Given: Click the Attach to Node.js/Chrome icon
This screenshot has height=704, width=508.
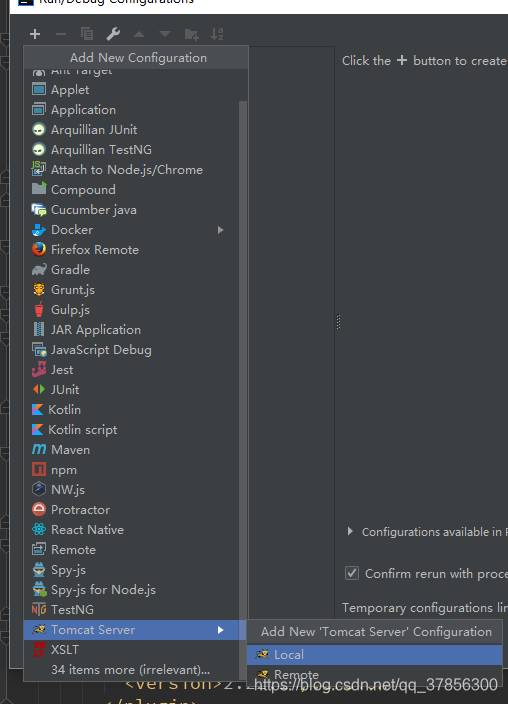Looking at the screenshot, I should [x=39, y=169].
